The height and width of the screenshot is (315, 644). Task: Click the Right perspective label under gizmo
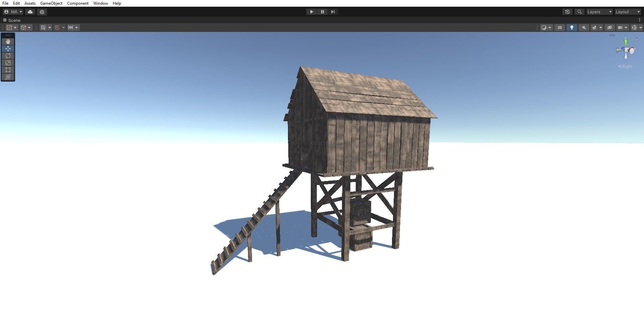625,66
